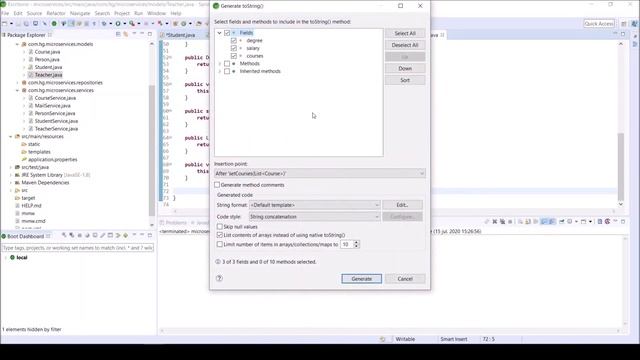
Task: Click Pin Console icon in Console toolbar
Action: (x=562, y=222)
